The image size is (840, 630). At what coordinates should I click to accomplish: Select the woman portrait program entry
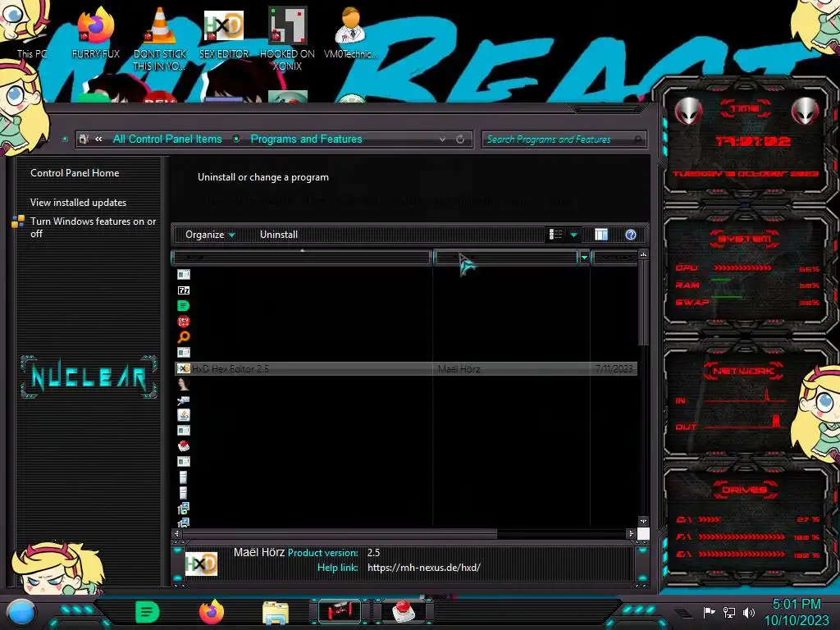click(x=183, y=384)
